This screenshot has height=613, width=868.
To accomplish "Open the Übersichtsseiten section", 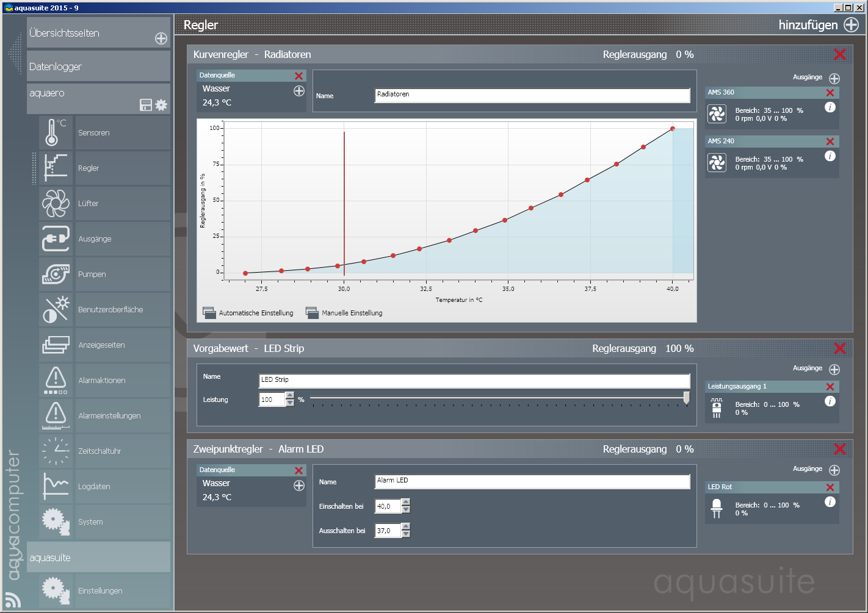I will (98, 33).
